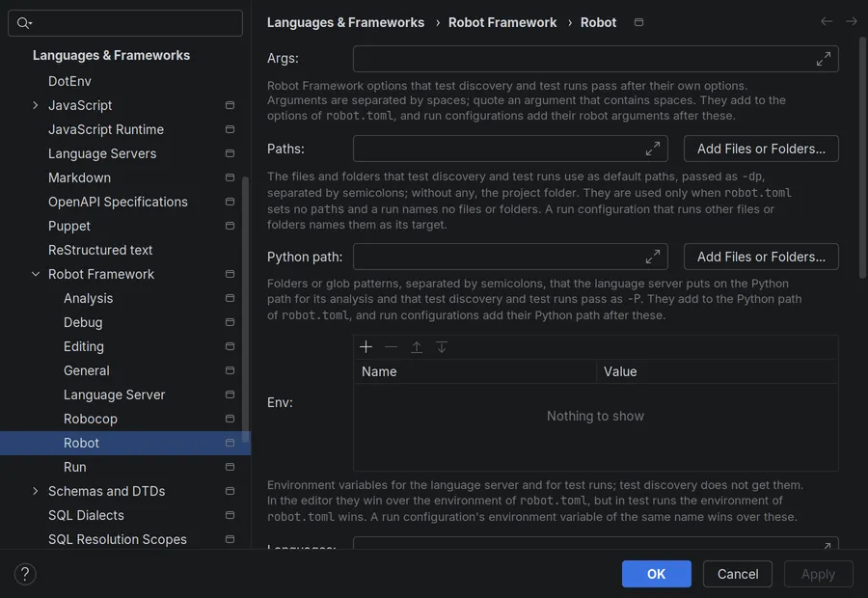
Task: Click the remove Env variable minus icon
Action: 391,347
